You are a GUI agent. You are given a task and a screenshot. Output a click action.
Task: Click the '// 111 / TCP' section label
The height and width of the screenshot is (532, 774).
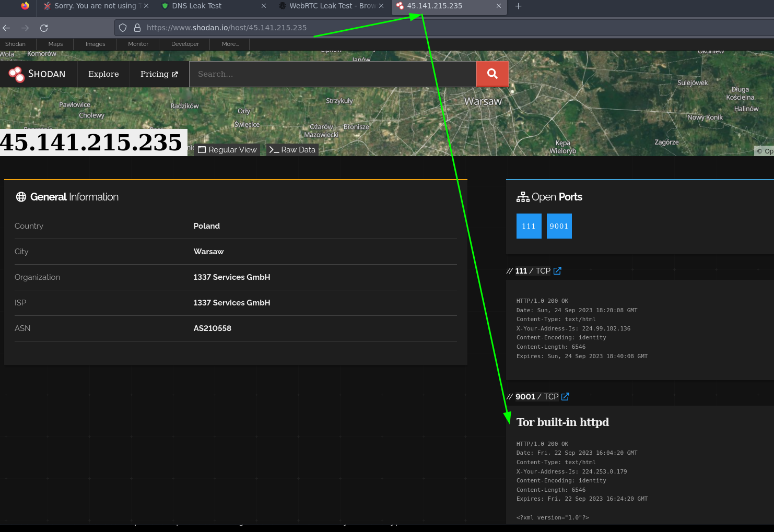click(529, 271)
